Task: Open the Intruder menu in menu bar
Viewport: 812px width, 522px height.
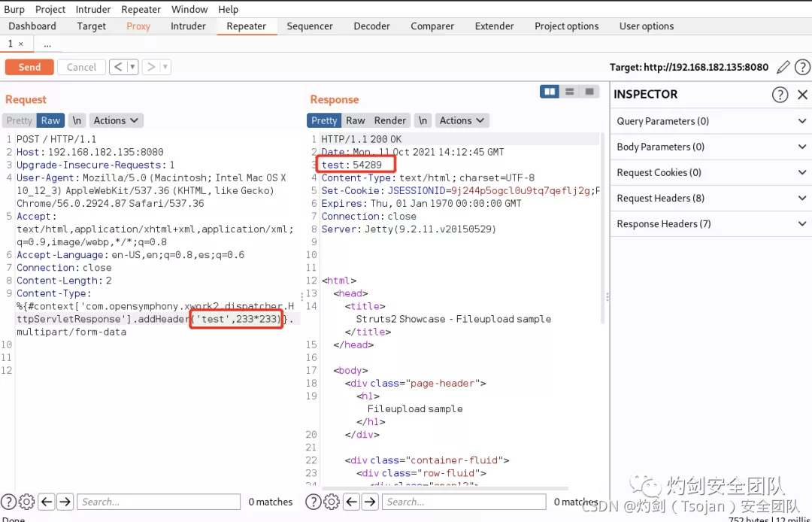Action: (93, 9)
